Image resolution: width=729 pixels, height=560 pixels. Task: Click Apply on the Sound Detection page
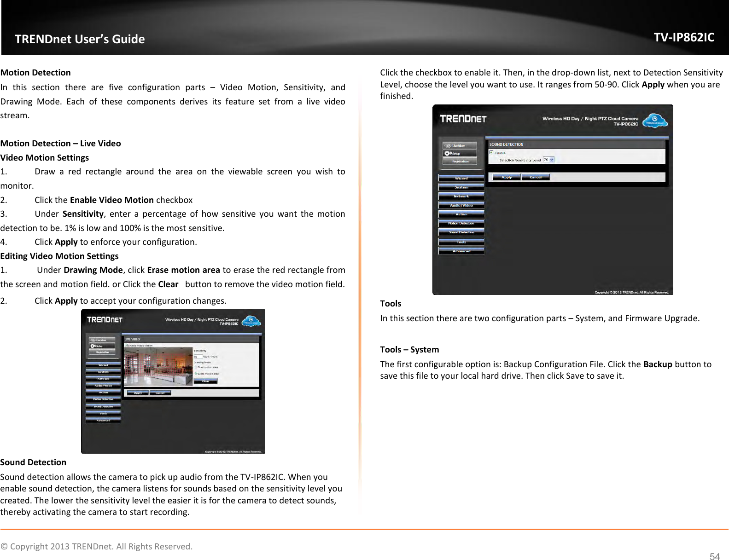(507, 177)
